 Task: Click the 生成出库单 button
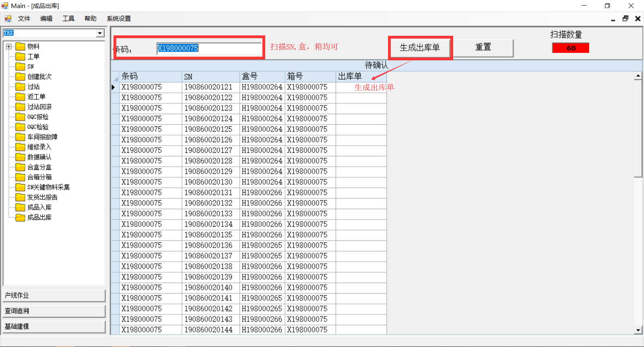coord(419,48)
